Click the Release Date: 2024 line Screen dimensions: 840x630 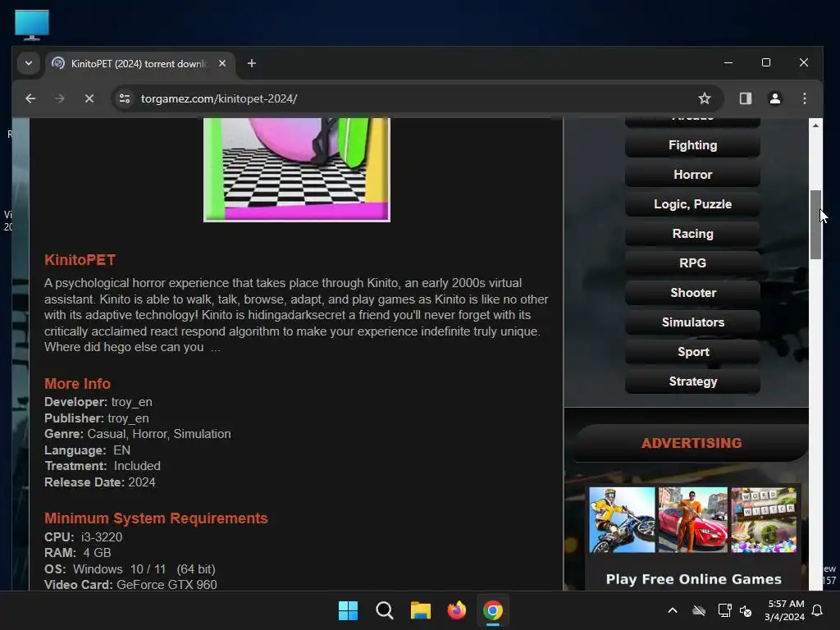[x=99, y=482]
